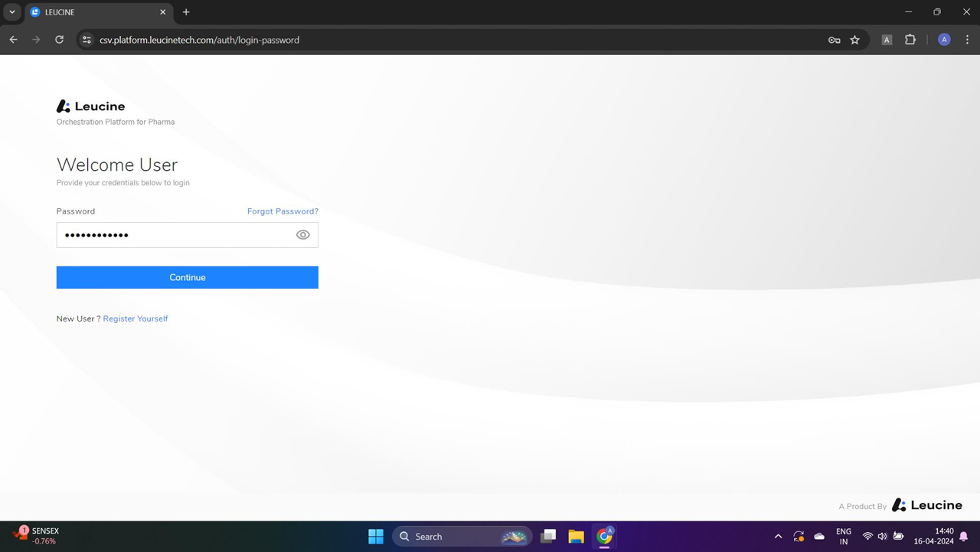The image size is (980, 552).
Task: Open the ENG IN language switcher
Action: [x=844, y=536]
